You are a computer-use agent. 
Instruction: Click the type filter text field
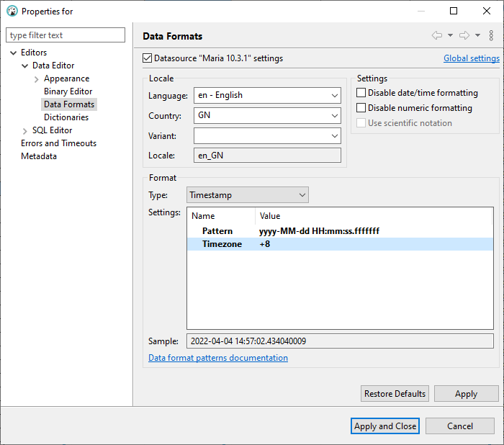click(x=66, y=35)
